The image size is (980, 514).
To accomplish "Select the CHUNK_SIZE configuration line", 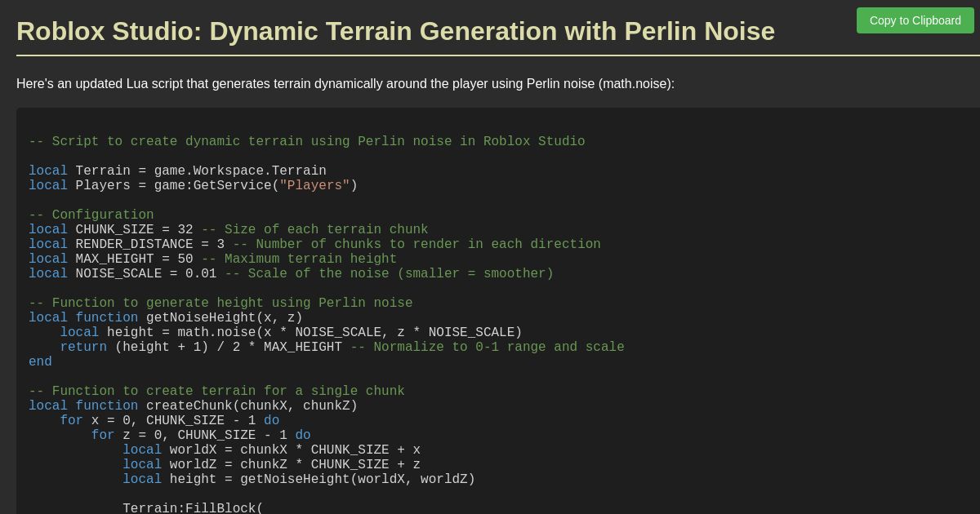I will tap(229, 229).
